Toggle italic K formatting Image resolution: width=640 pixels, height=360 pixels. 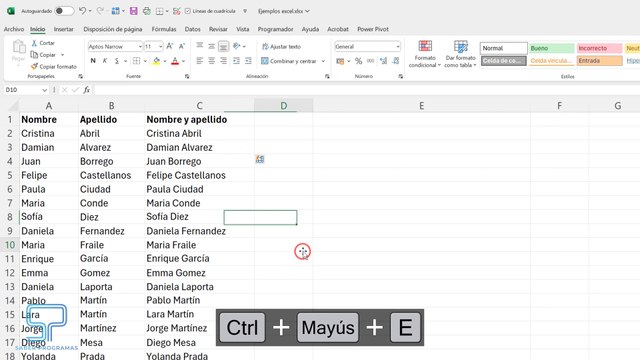coord(105,61)
